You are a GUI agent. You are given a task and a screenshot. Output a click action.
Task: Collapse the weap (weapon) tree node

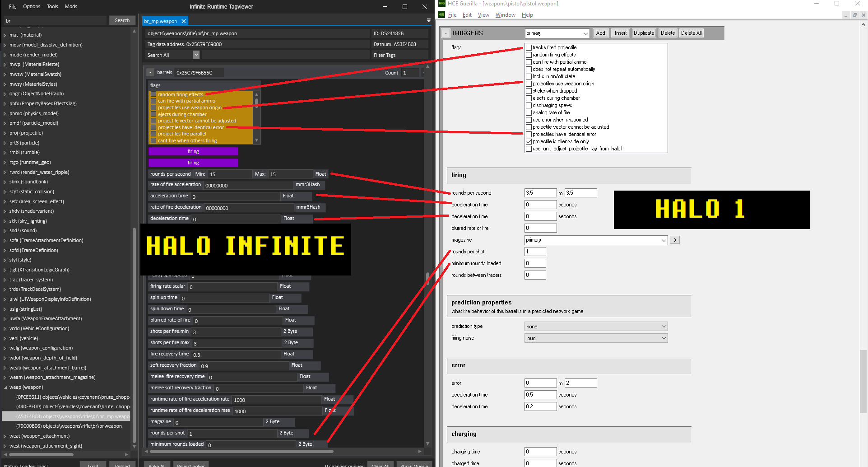[x=5, y=388]
